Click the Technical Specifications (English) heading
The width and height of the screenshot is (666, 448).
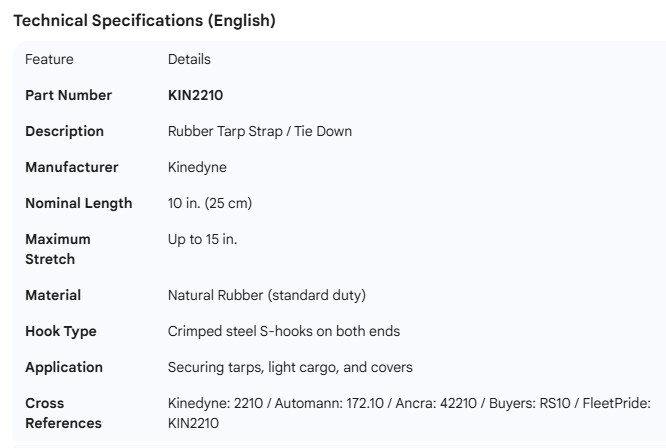(144, 20)
